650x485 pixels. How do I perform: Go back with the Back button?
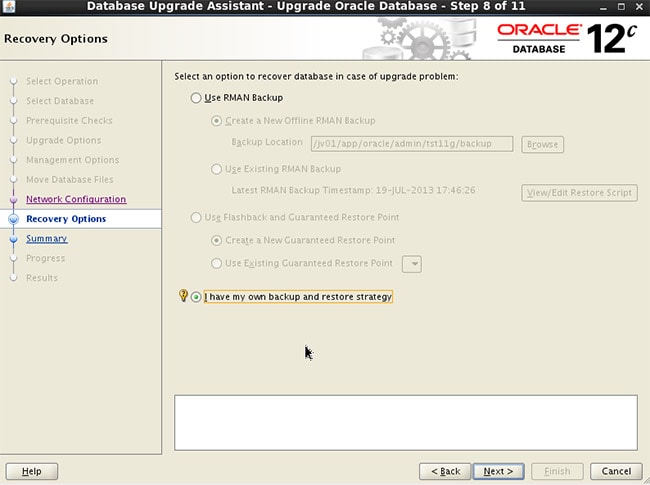[x=445, y=471]
